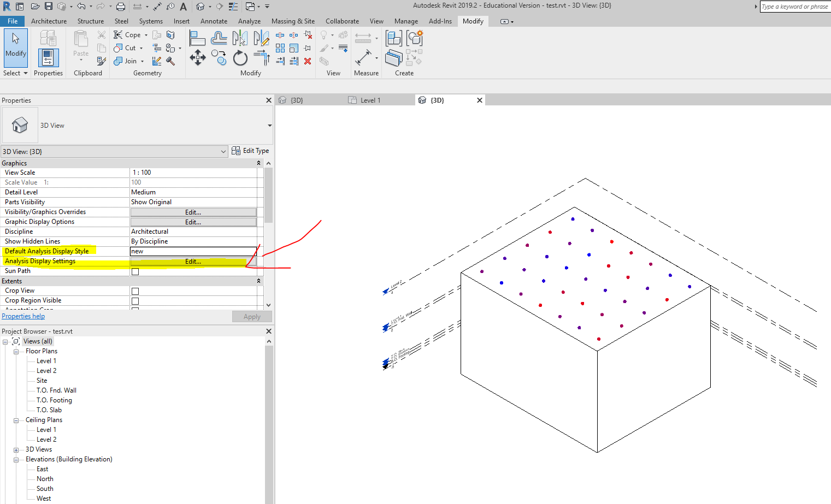
Task: Activate the Paint tool in View panel
Action: click(x=323, y=48)
